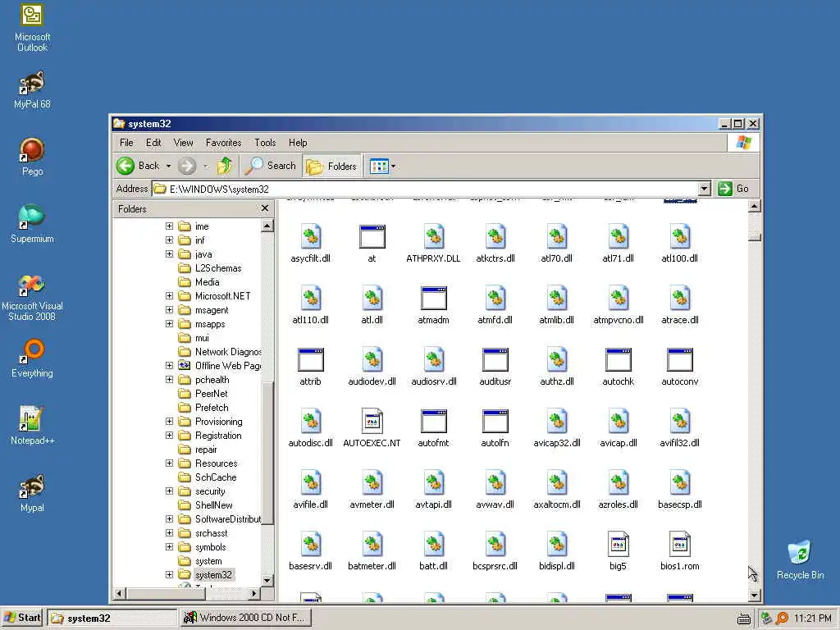Open the View menu

tap(183, 143)
